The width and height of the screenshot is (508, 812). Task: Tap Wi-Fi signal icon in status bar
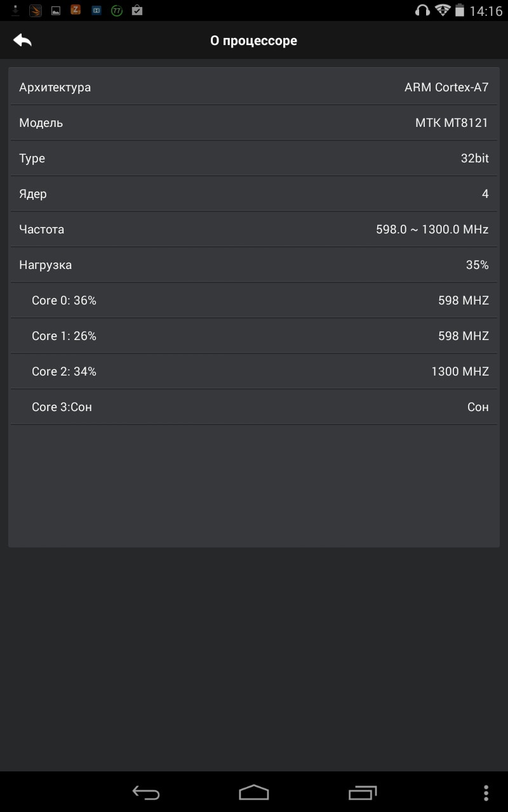click(x=443, y=10)
